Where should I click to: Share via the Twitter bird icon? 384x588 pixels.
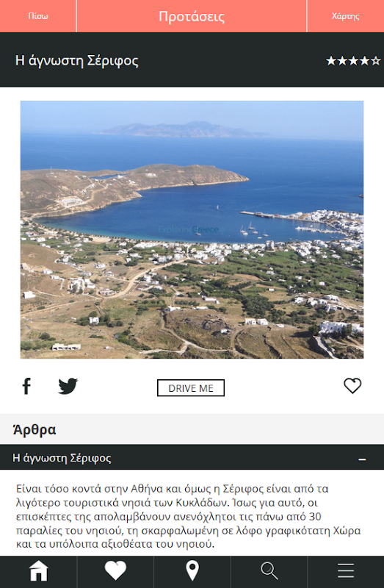coord(68,387)
